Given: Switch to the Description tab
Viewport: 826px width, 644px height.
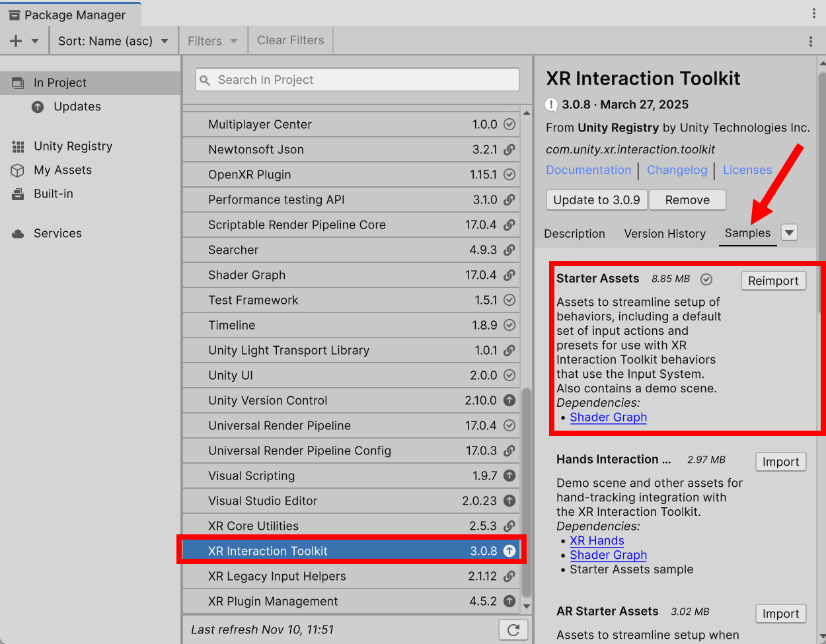Looking at the screenshot, I should (x=574, y=234).
